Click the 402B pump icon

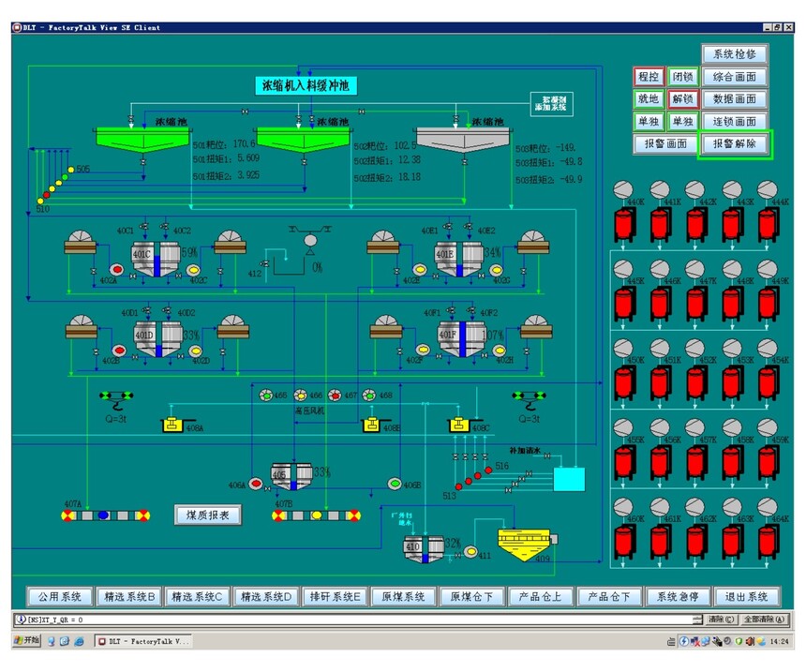(x=119, y=351)
